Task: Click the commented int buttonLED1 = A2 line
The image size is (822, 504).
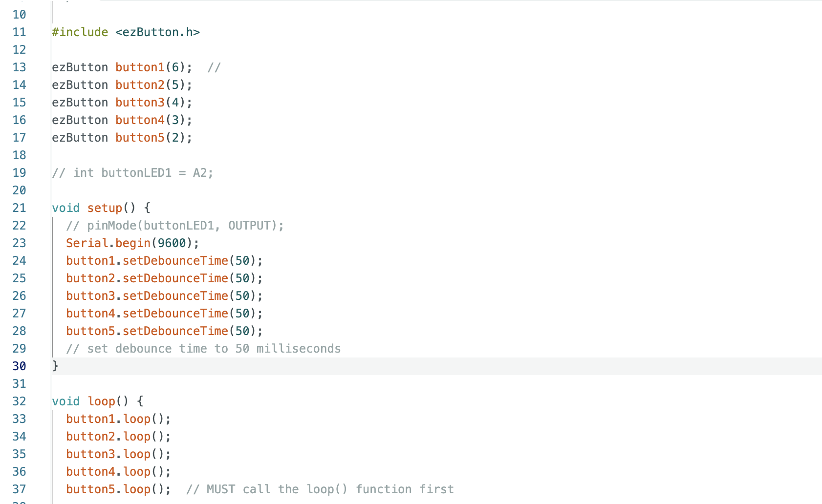Action: pos(132,173)
